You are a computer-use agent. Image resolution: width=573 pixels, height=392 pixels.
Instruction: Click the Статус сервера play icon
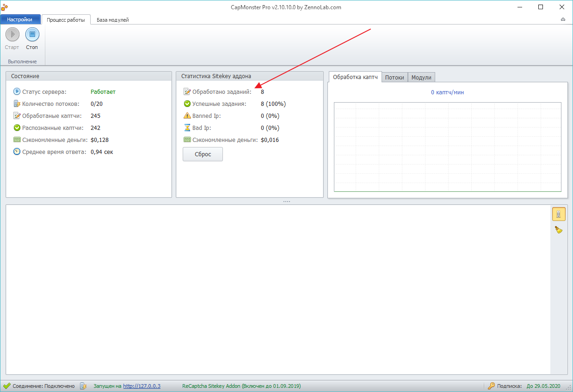tap(17, 92)
